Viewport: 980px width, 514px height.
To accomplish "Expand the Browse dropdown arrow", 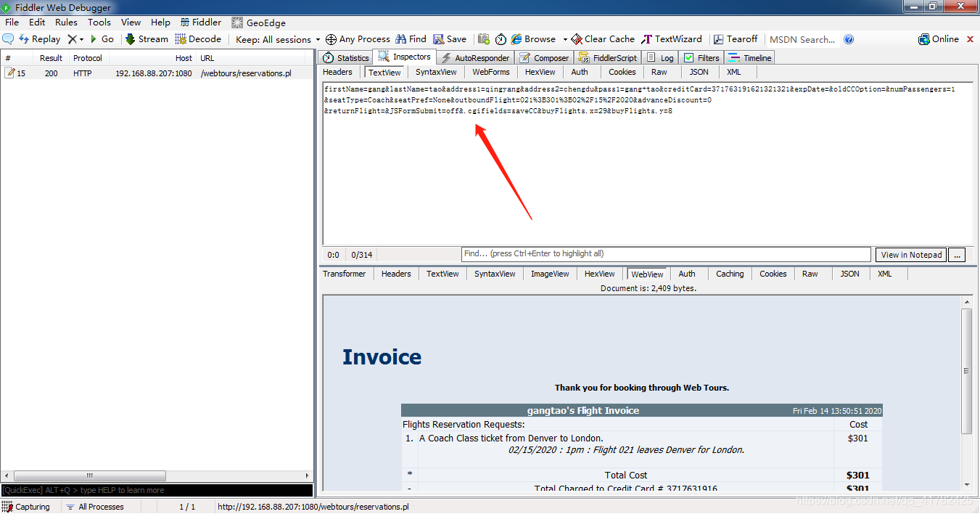I will [565, 39].
